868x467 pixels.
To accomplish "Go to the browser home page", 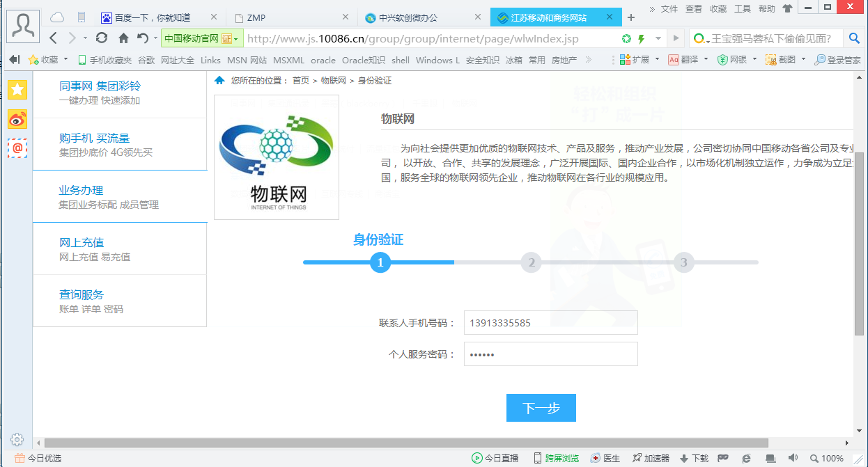I will 123,38.
